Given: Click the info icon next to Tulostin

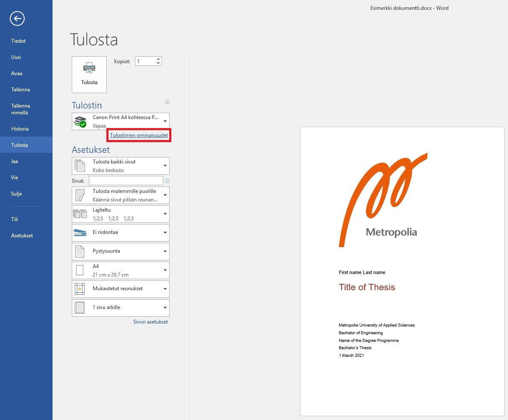Looking at the screenshot, I should (167, 102).
